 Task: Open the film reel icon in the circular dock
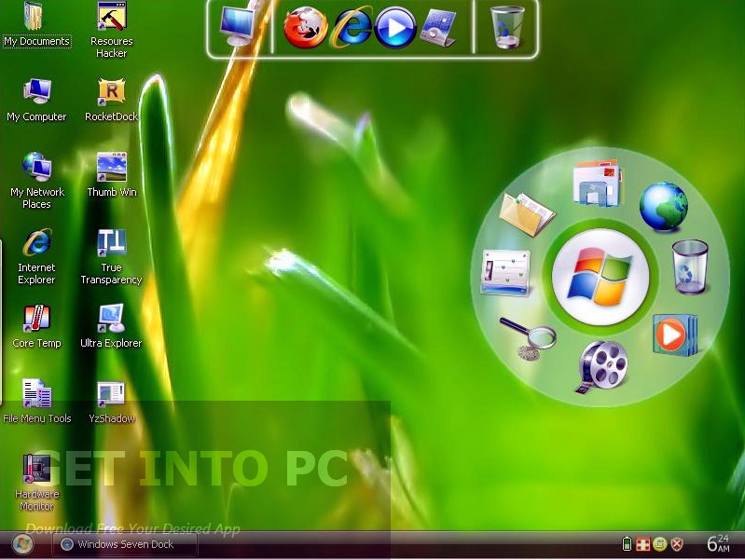(601, 367)
